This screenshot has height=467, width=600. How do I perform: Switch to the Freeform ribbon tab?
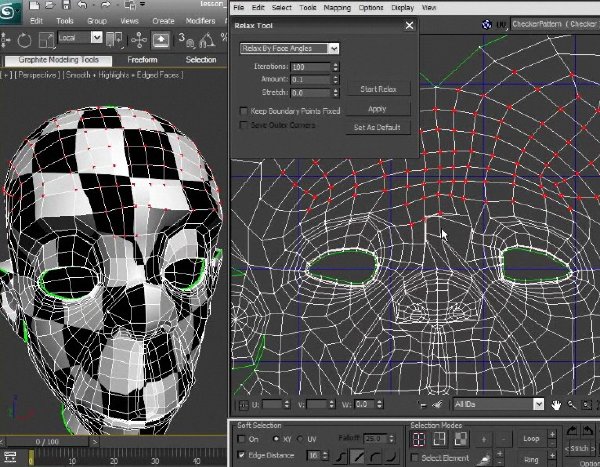[142, 60]
